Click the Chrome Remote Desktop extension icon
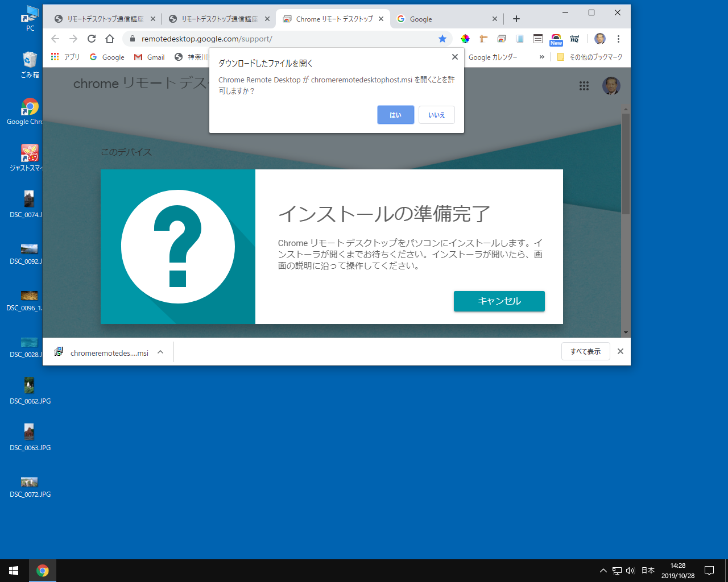The width and height of the screenshot is (728, 582). (502, 39)
